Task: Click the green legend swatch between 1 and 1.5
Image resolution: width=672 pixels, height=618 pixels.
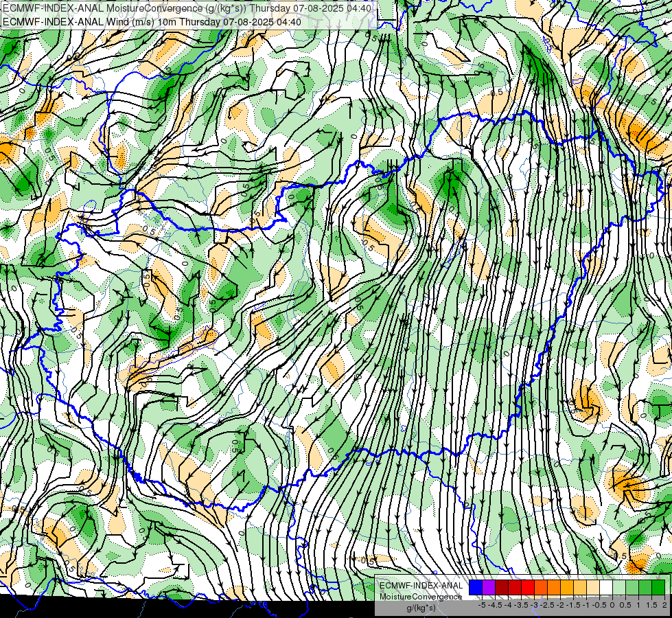Action: pyautogui.click(x=645, y=588)
